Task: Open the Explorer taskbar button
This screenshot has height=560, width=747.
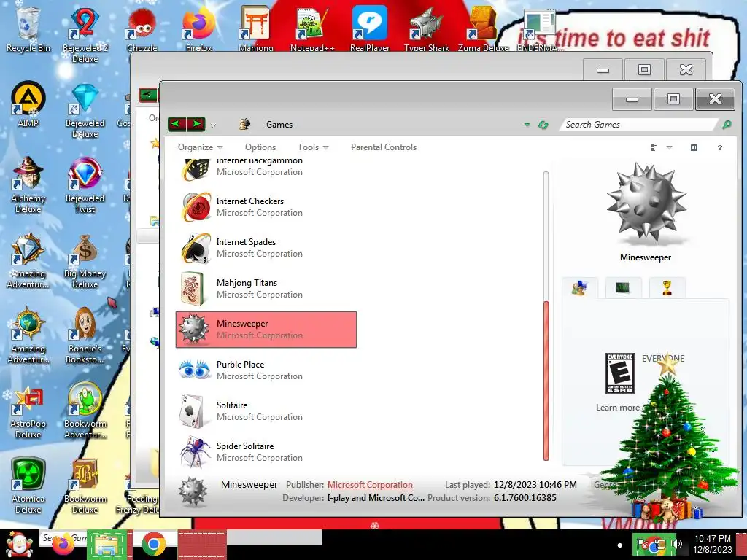Action: pyautogui.click(x=107, y=545)
